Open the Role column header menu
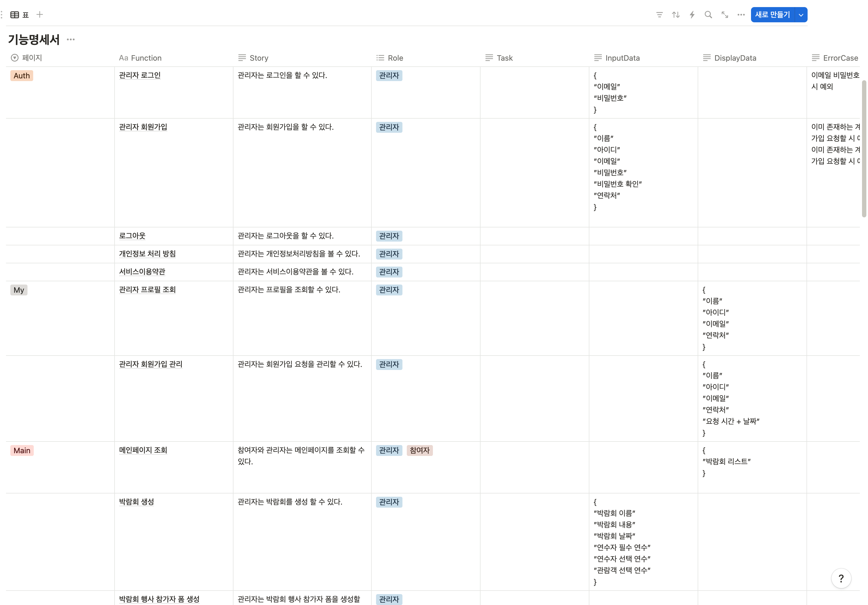 click(395, 58)
